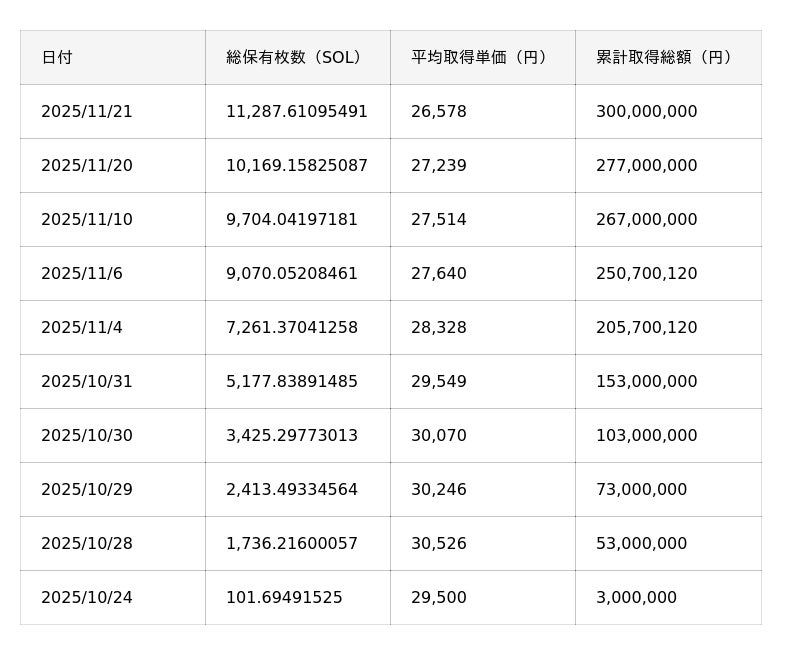Click the 101.69491525 holdings cell
800x655 pixels.
(x=284, y=598)
